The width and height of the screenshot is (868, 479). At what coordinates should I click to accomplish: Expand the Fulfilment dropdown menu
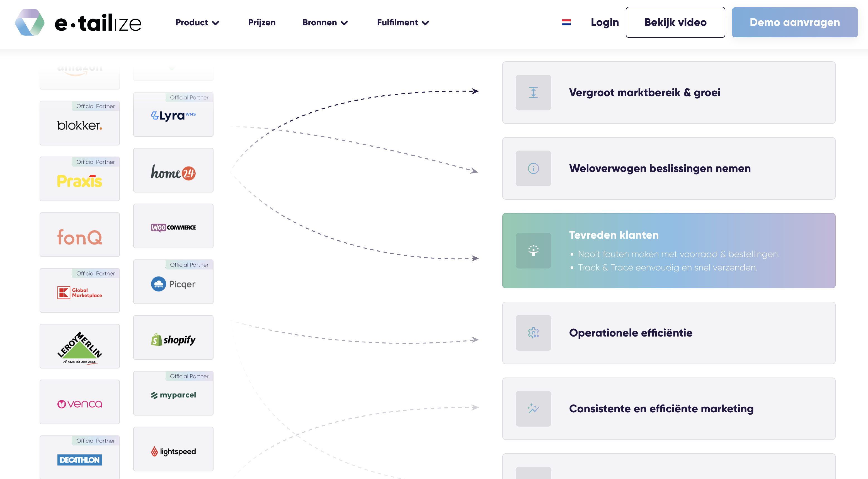point(403,23)
